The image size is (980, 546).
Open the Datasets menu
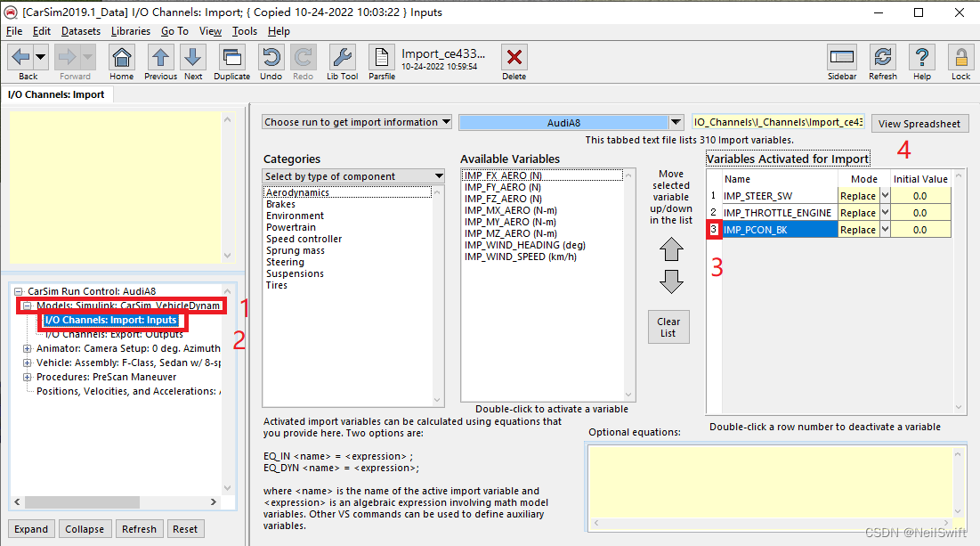pyautogui.click(x=81, y=31)
